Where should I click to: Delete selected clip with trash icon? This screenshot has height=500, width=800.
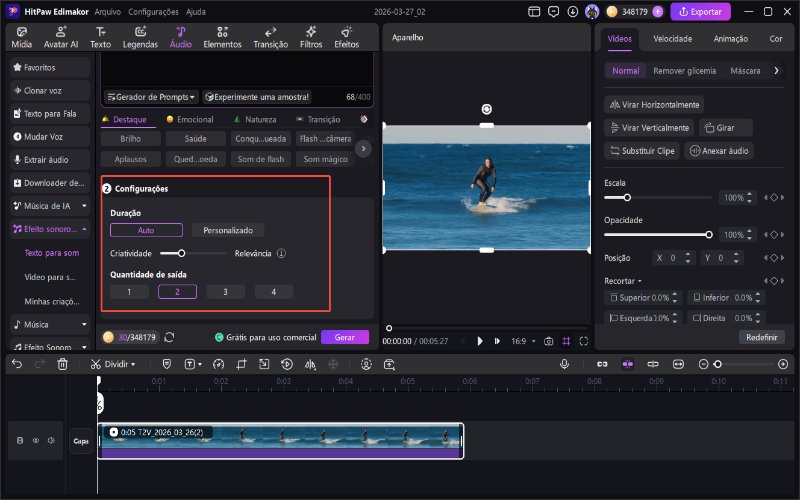point(62,364)
